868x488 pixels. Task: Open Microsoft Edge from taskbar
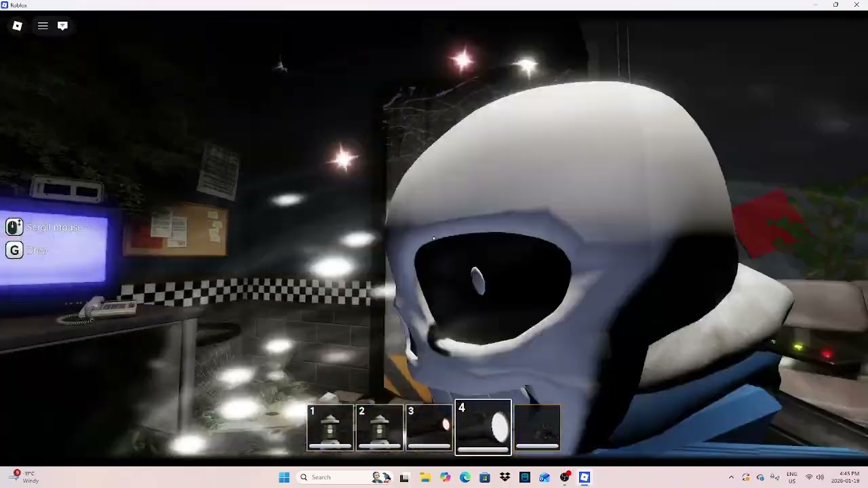coord(465,477)
